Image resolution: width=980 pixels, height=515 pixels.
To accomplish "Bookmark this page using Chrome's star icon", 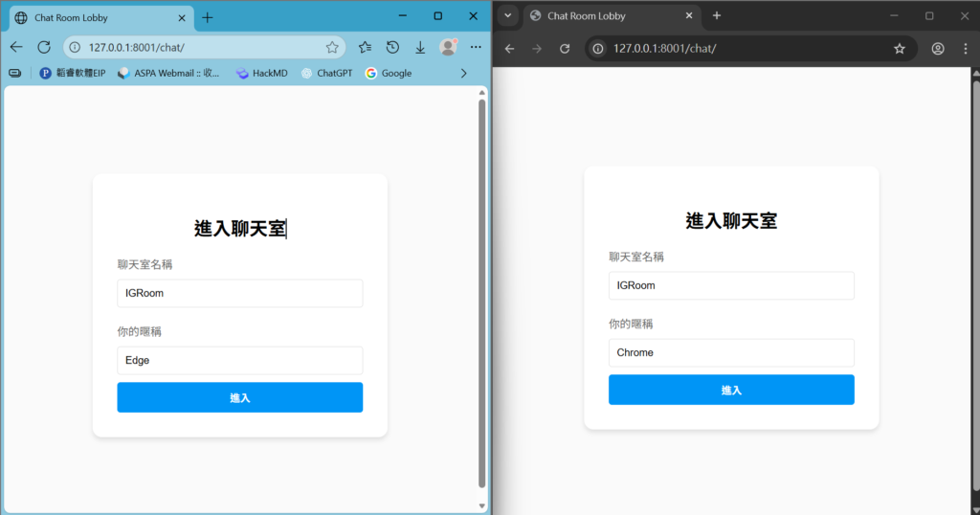I will (x=899, y=49).
